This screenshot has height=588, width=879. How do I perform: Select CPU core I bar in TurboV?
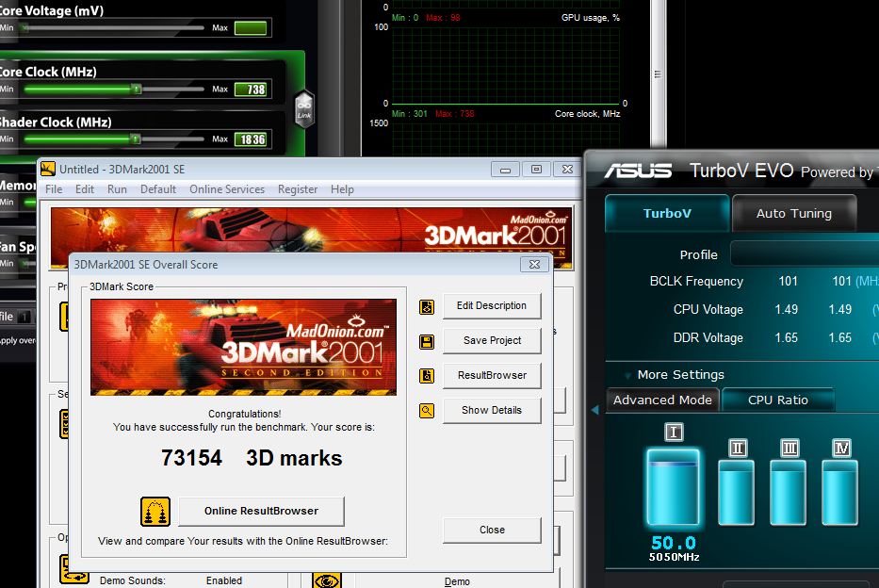click(x=673, y=486)
